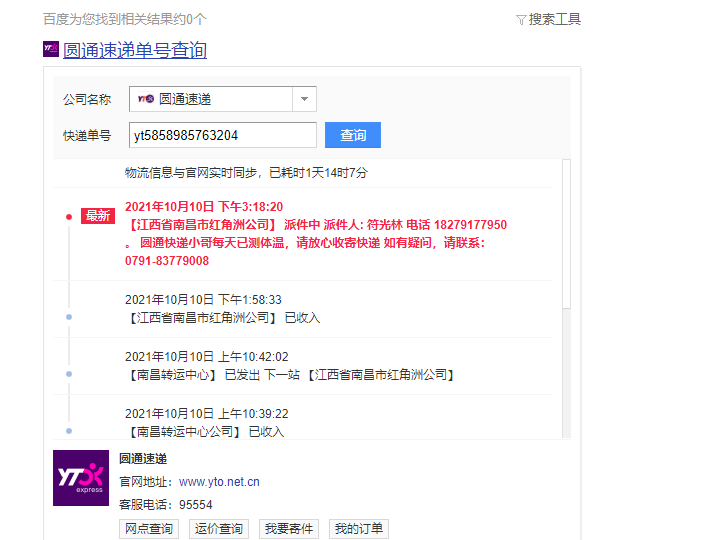713x540 pixels.
Task: Click the phone number 0791-83779008
Action: pos(167,261)
